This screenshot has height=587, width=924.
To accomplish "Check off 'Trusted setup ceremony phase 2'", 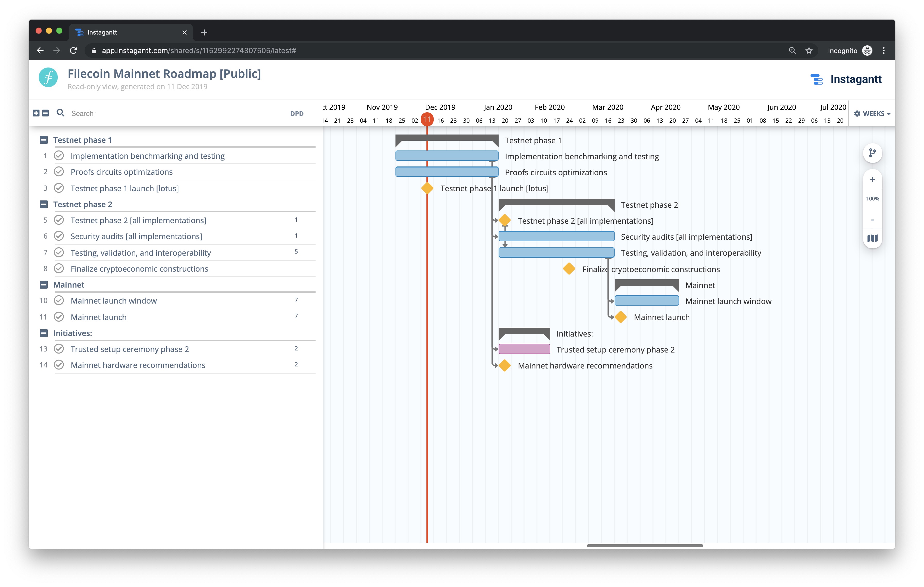I will tap(59, 349).
